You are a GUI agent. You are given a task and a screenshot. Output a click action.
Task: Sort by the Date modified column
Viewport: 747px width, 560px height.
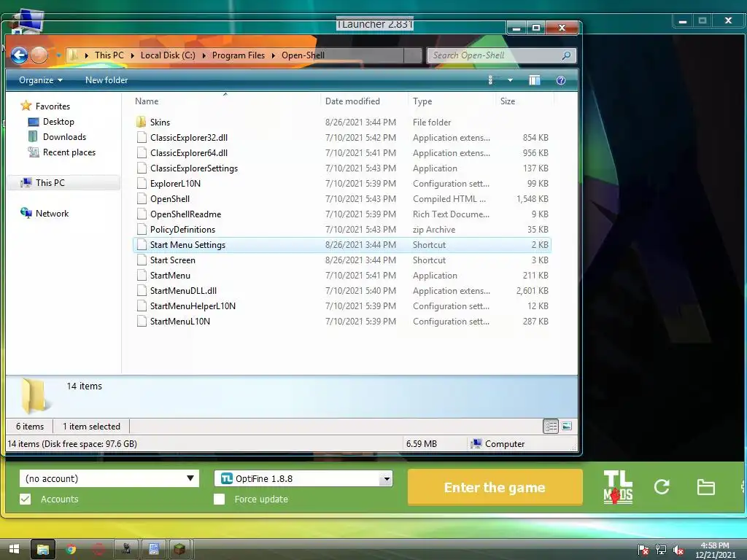[x=352, y=101]
